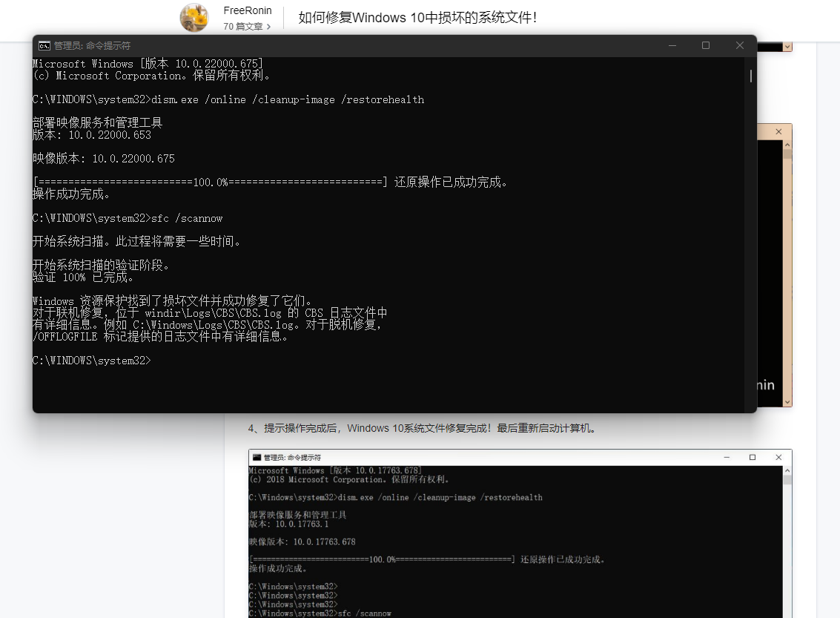The image size is (840, 618).
Task: Click the down arrow of the background image's scrollbar
Action: [x=787, y=402]
